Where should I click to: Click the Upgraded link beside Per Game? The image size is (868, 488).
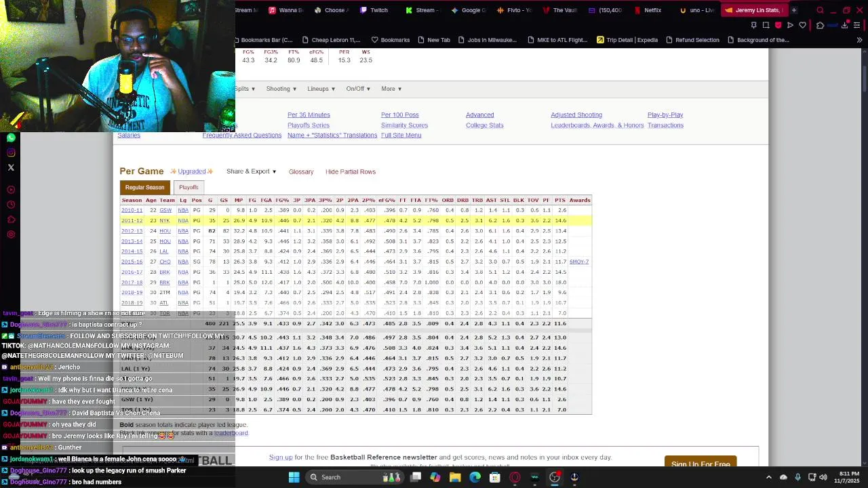(x=191, y=172)
